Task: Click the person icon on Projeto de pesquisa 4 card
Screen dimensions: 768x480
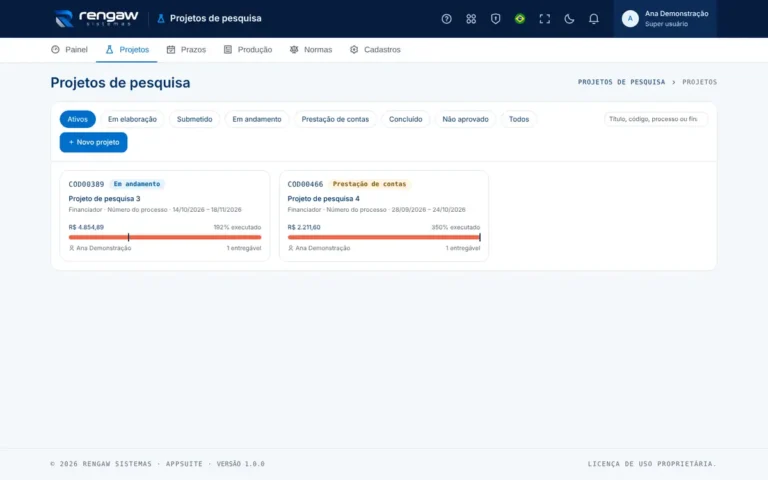Action: pos(290,248)
